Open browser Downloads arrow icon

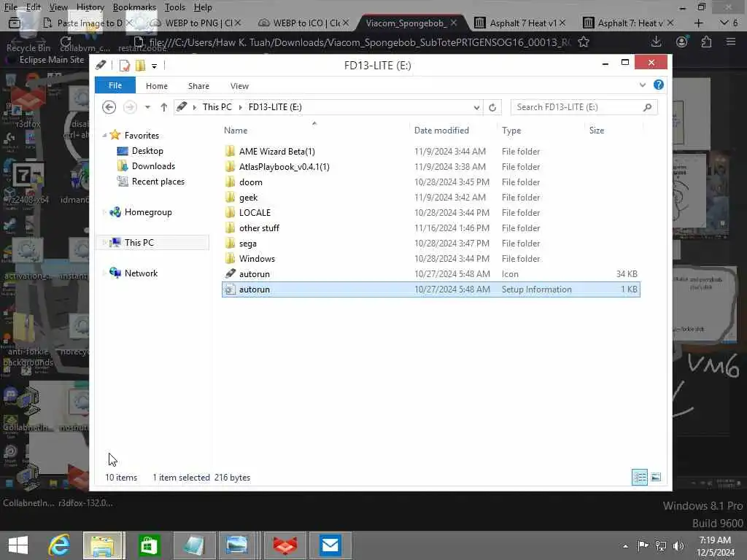(656, 42)
